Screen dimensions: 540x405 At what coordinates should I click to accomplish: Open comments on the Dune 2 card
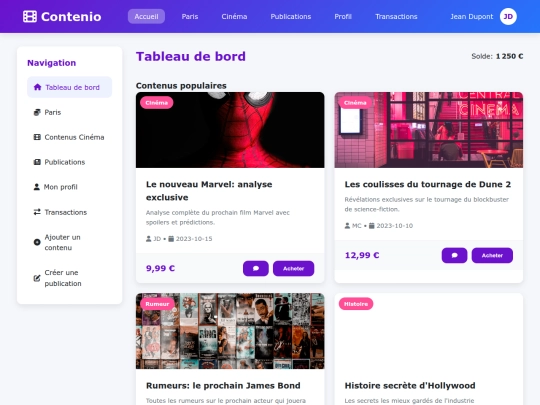[454, 255]
